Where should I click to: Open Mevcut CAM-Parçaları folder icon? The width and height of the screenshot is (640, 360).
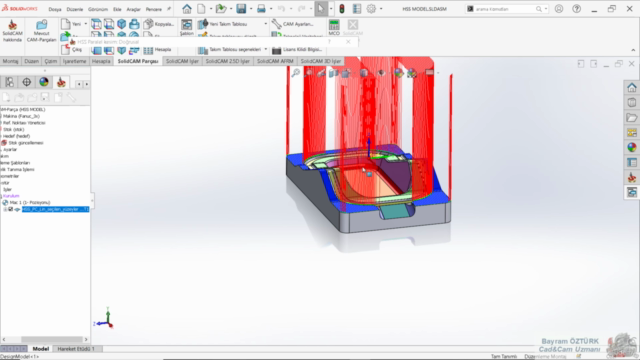[41, 31]
